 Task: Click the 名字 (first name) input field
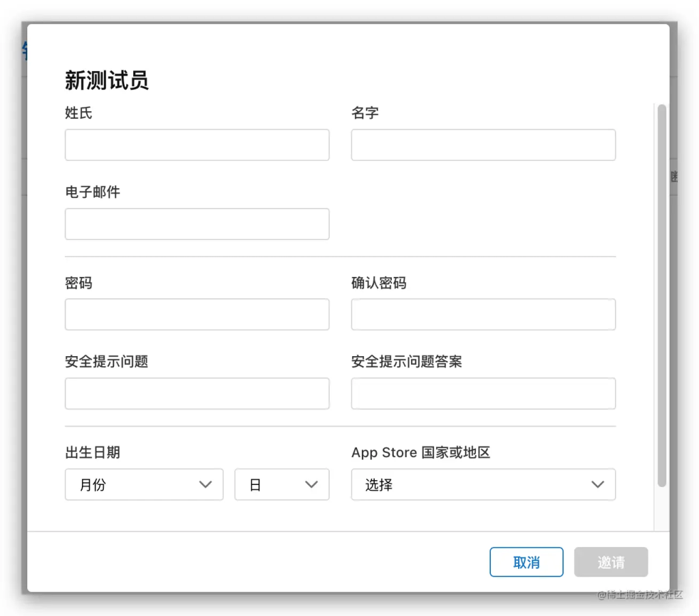coord(483,145)
